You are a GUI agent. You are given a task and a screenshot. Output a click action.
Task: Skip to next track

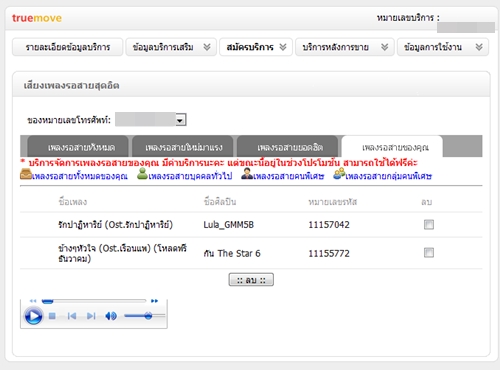[91, 316]
